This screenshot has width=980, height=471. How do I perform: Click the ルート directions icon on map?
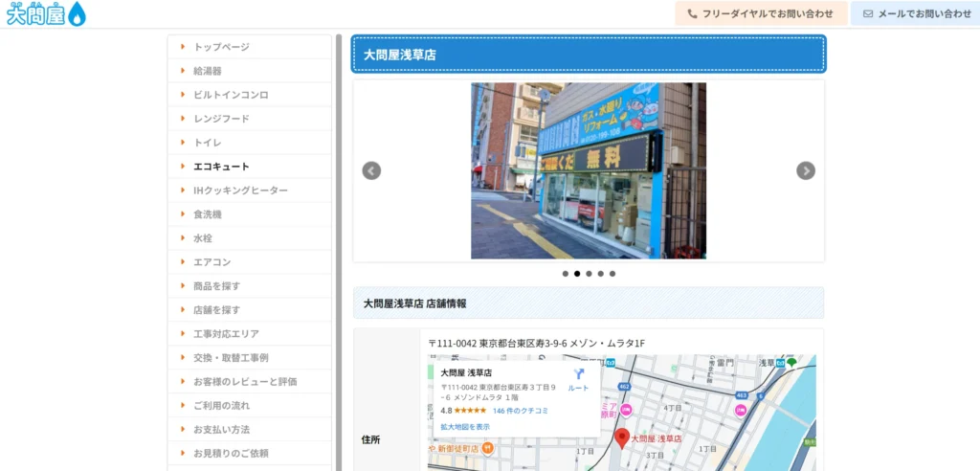click(x=578, y=375)
